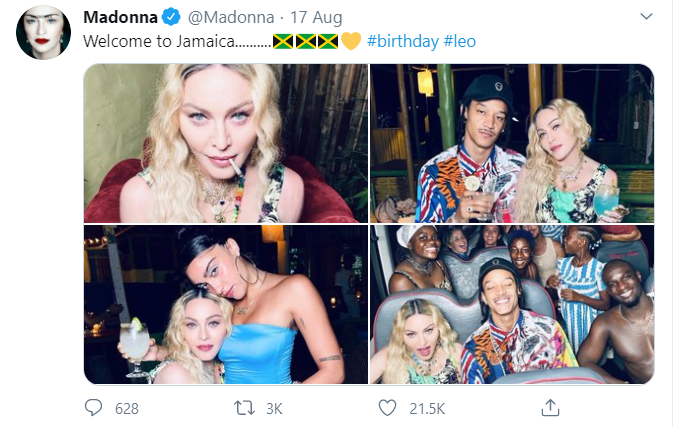Expand the tweet options chevron

click(646, 16)
